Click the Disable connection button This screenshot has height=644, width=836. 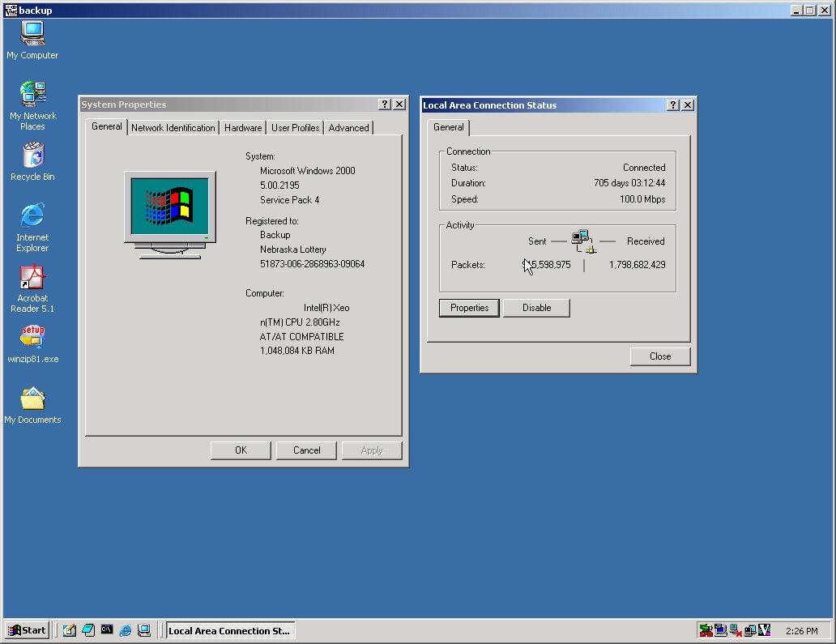536,308
